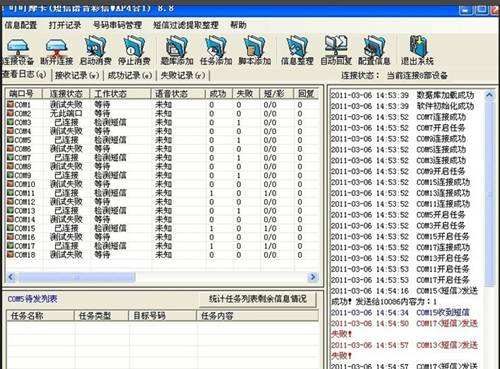Open the 信息整理 tool
The image size is (500, 369).
point(297,51)
